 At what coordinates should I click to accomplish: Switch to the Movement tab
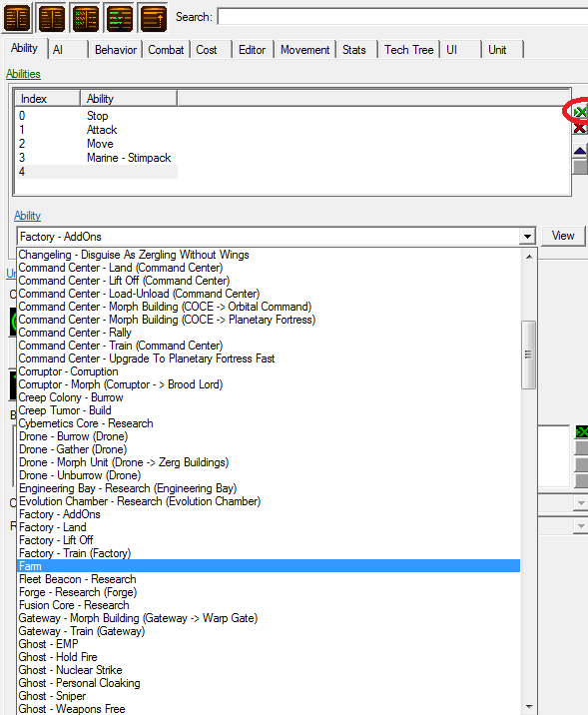click(304, 50)
